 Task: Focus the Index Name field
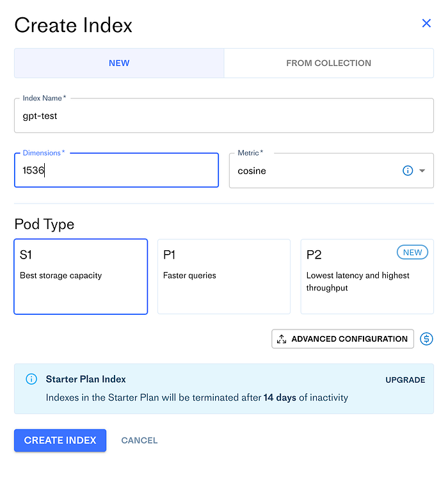click(x=223, y=116)
